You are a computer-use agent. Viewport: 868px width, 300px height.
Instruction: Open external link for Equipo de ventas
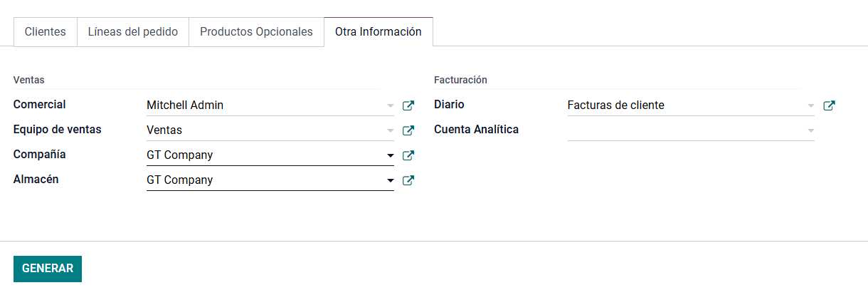[x=408, y=130]
